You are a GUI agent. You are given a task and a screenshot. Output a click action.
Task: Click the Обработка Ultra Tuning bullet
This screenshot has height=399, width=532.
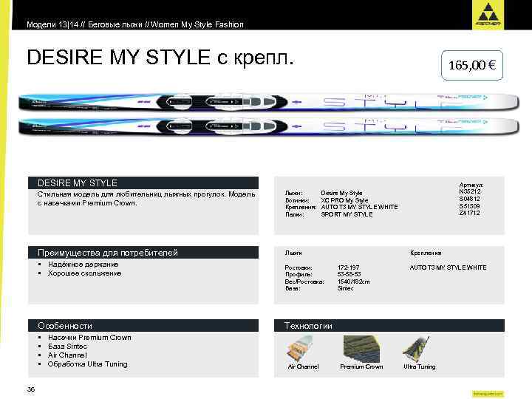(x=87, y=364)
